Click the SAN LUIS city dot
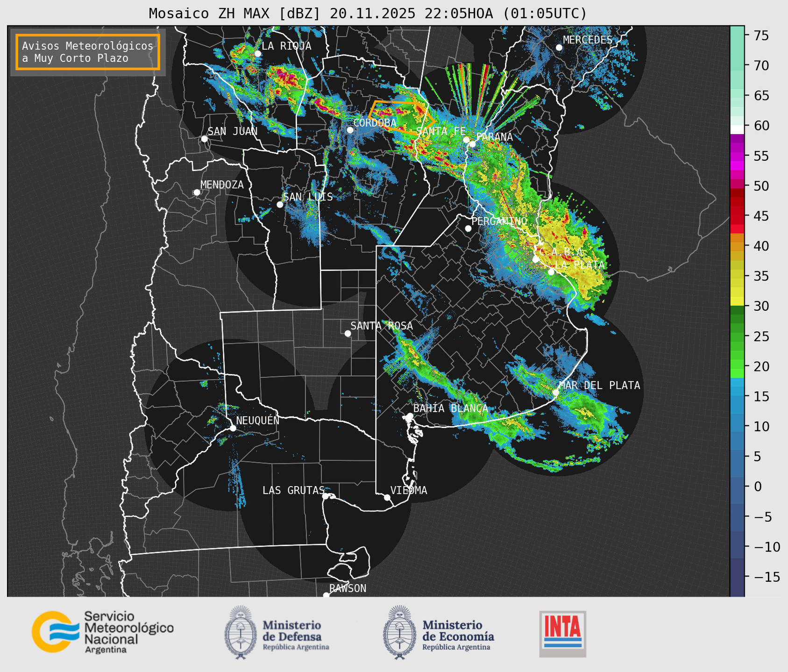 [280, 205]
